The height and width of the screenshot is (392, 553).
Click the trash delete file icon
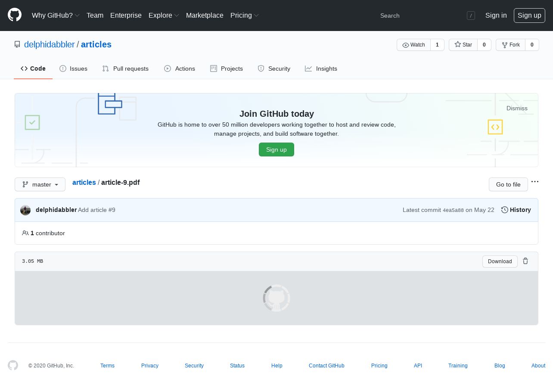(525, 261)
